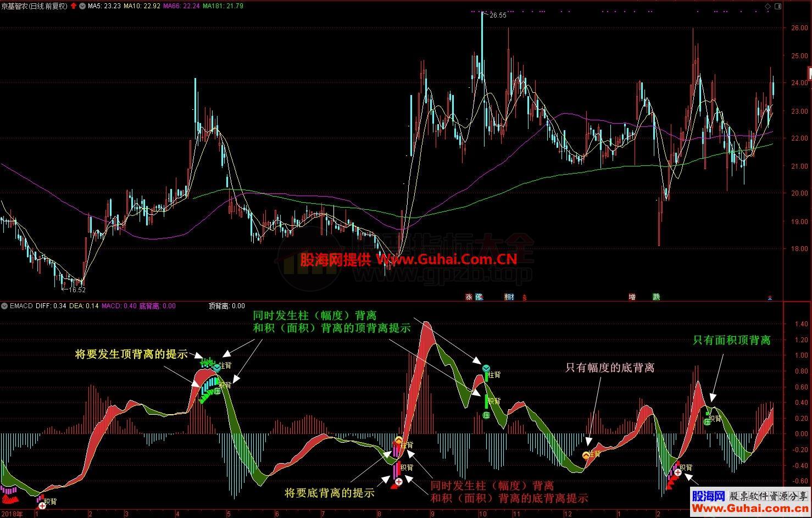This screenshot has height=518, width=812.
Task: Click the 涨 event marker on the timeline
Action: 469,297
